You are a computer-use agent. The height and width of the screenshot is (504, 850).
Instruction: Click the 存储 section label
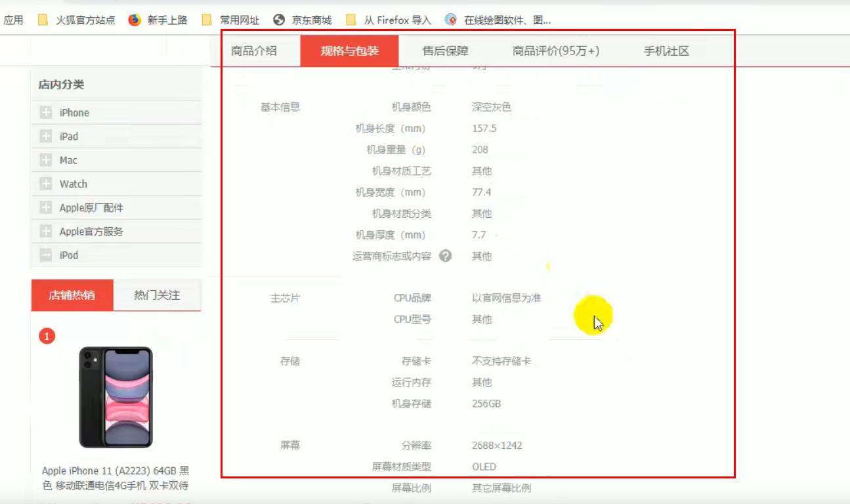(x=290, y=361)
